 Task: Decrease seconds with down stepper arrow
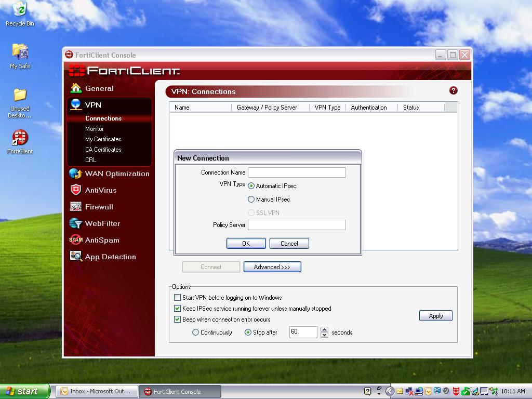point(324,335)
